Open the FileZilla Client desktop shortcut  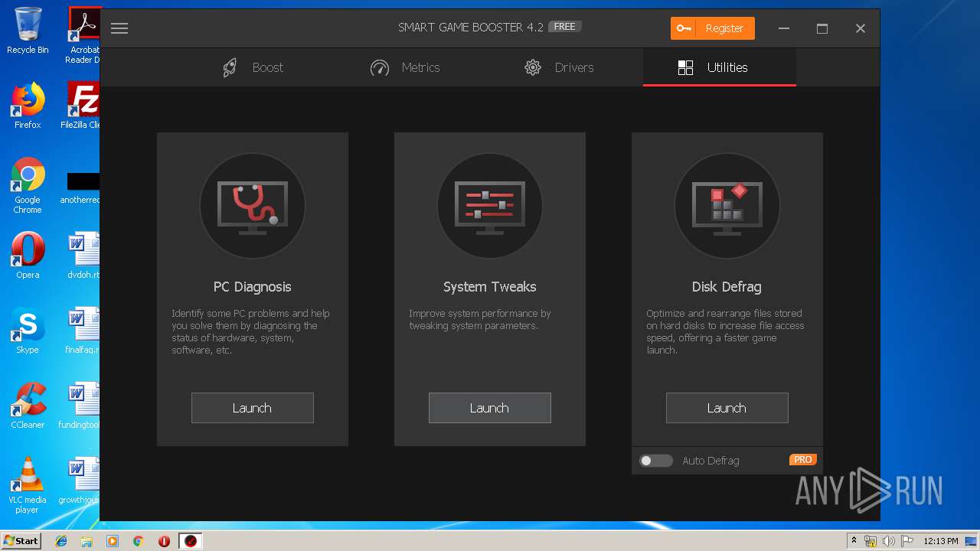pyautogui.click(x=81, y=106)
